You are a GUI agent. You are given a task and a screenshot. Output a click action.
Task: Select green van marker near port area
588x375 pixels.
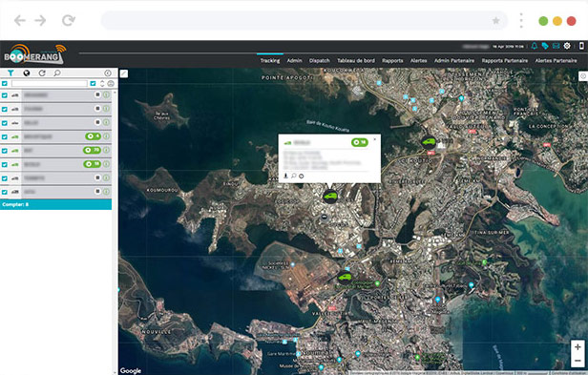click(x=345, y=278)
